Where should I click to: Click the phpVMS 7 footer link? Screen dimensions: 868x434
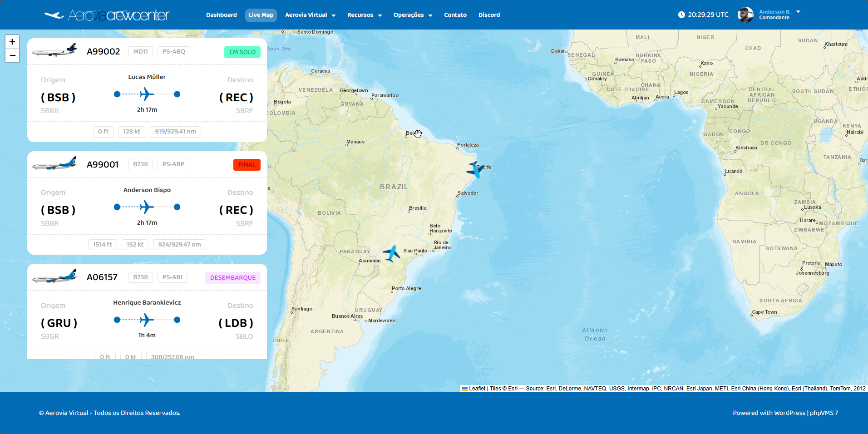pos(824,413)
